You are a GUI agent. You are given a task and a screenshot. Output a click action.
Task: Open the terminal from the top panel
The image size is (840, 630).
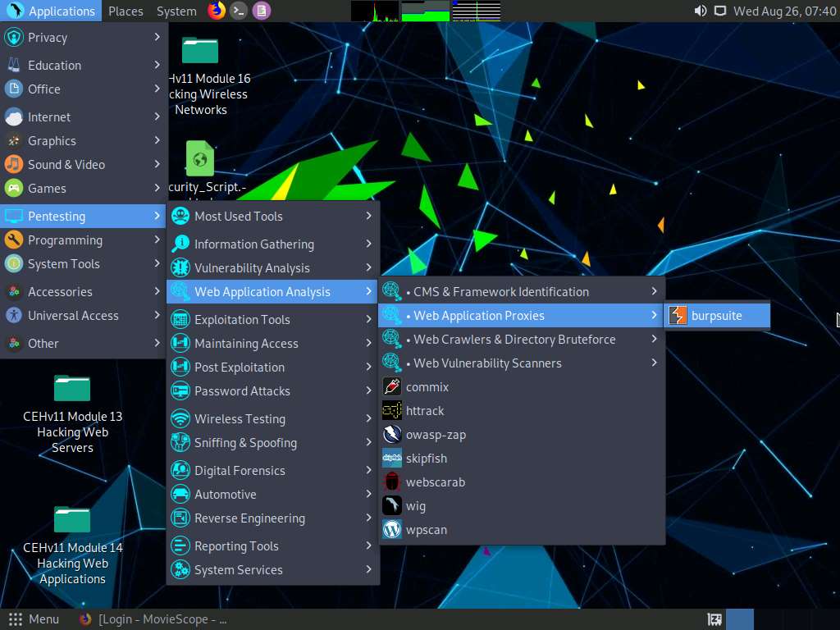(238, 11)
